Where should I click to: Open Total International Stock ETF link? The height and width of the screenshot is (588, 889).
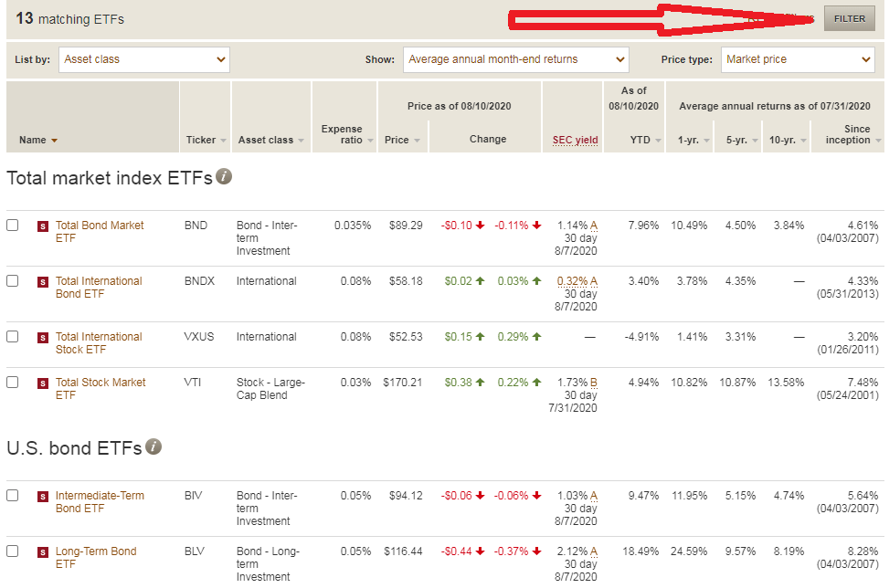99,342
